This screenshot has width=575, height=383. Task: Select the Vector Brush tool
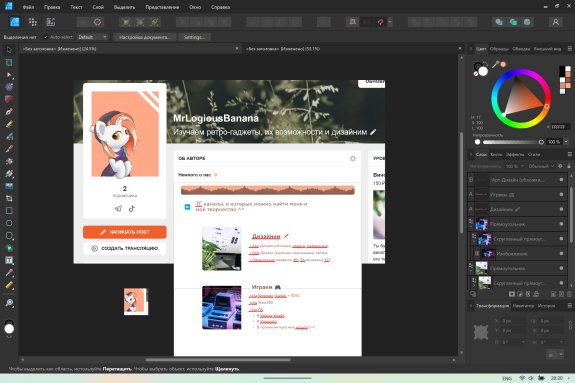tap(9, 136)
